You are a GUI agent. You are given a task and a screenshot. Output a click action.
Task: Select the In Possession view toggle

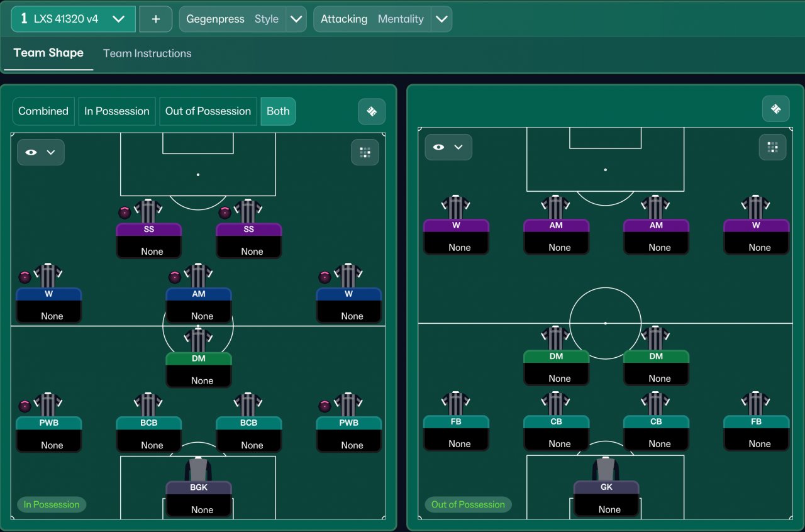[117, 111]
